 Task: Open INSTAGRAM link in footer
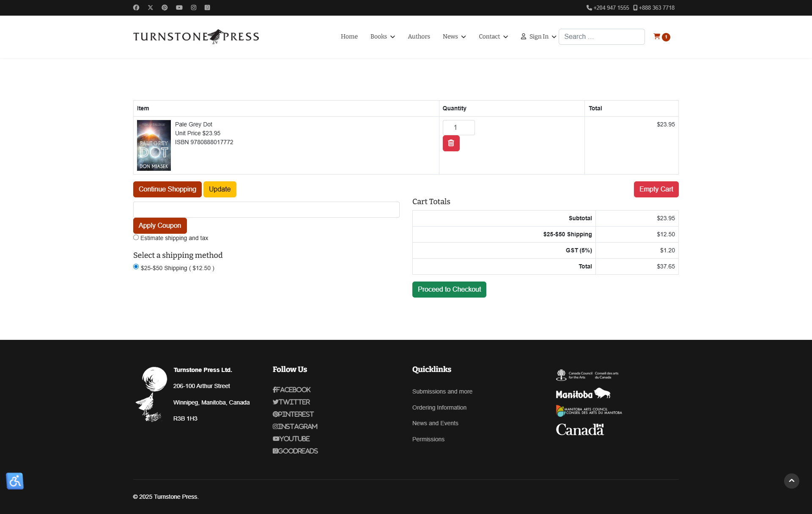pos(295,427)
